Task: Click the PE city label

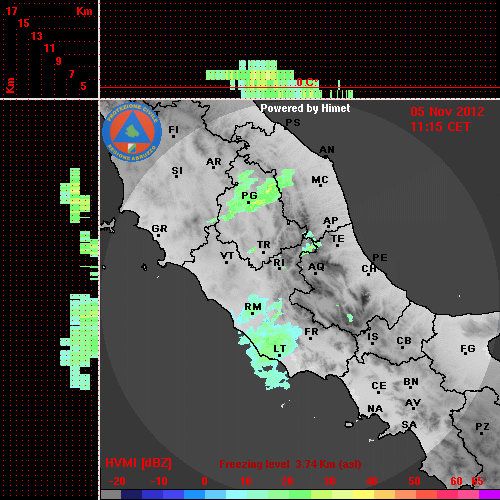Action: pos(380,257)
